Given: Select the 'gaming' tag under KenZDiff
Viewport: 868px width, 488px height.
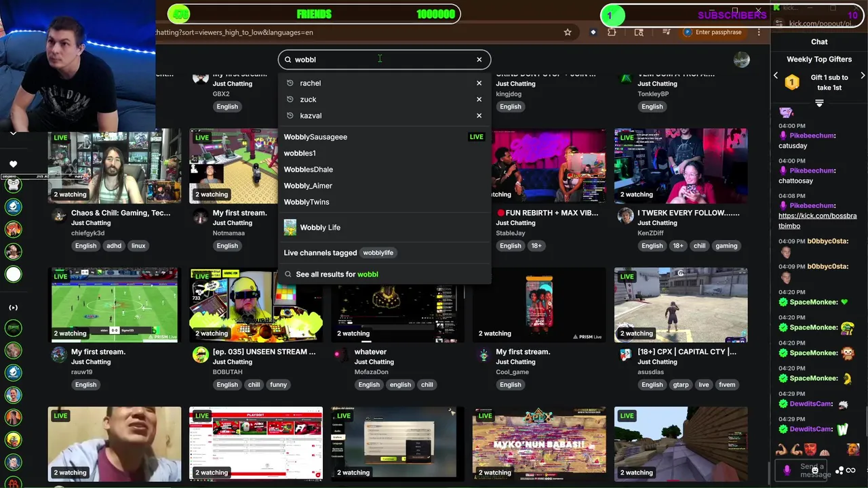Looking at the screenshot, I should 726,246.
